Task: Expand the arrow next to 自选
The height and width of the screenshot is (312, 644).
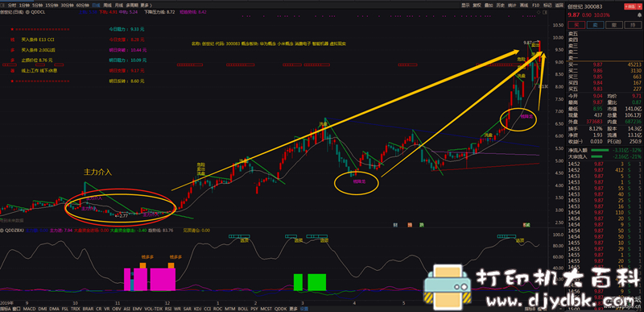Action: click(640, 6)
